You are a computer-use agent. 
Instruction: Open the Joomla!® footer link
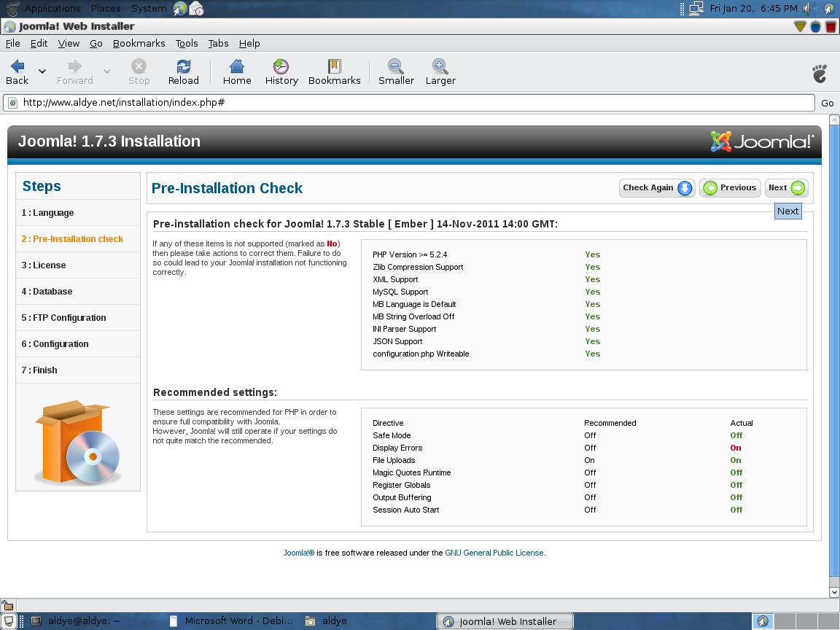298,553
